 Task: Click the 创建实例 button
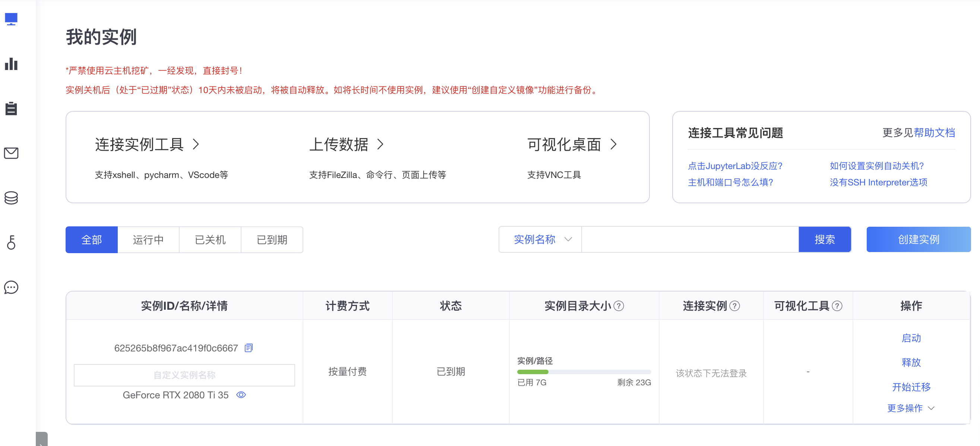pos(919,239)
